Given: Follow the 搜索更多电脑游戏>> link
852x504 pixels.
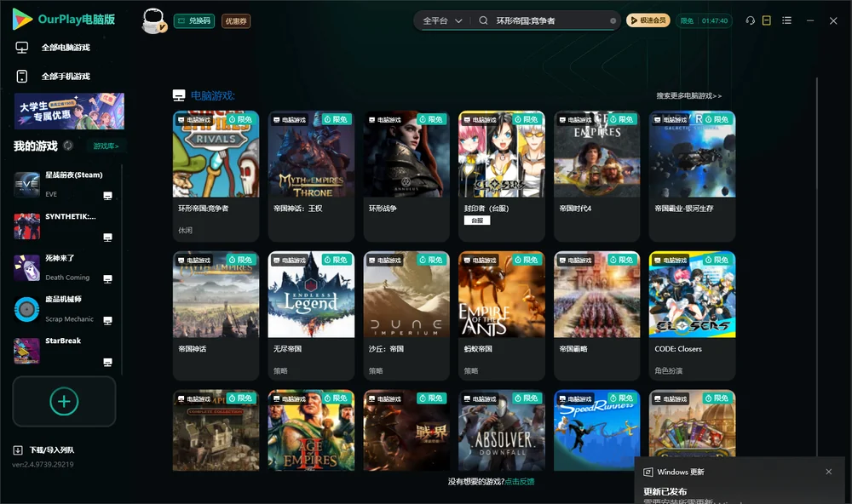Looking at the screenshot, I should pos(688,95).
